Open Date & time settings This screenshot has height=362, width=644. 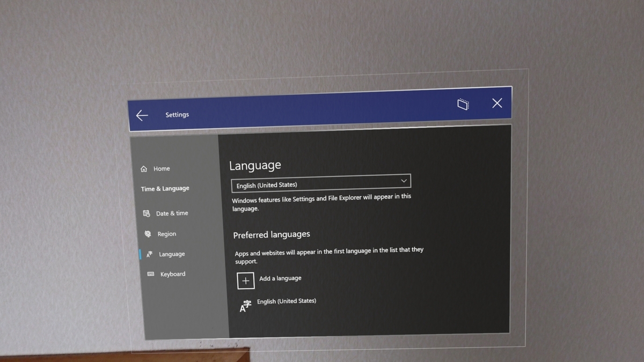pos(166,213)
